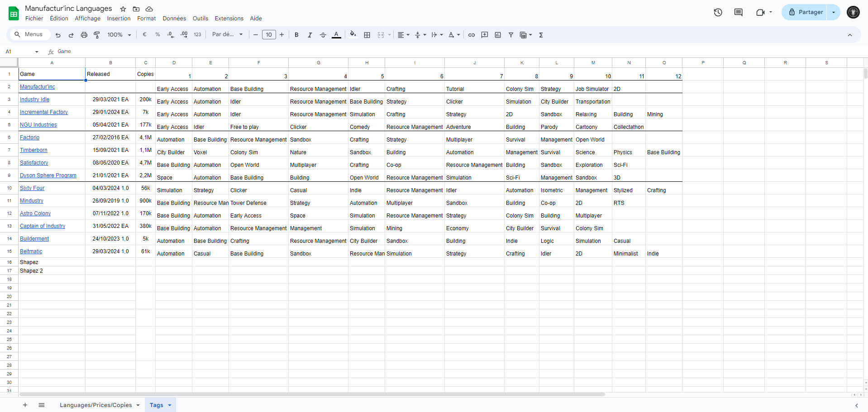Viewport: 868px width, 412px height.
Task: Insert link with chain icon
Action: click(472, 35)
